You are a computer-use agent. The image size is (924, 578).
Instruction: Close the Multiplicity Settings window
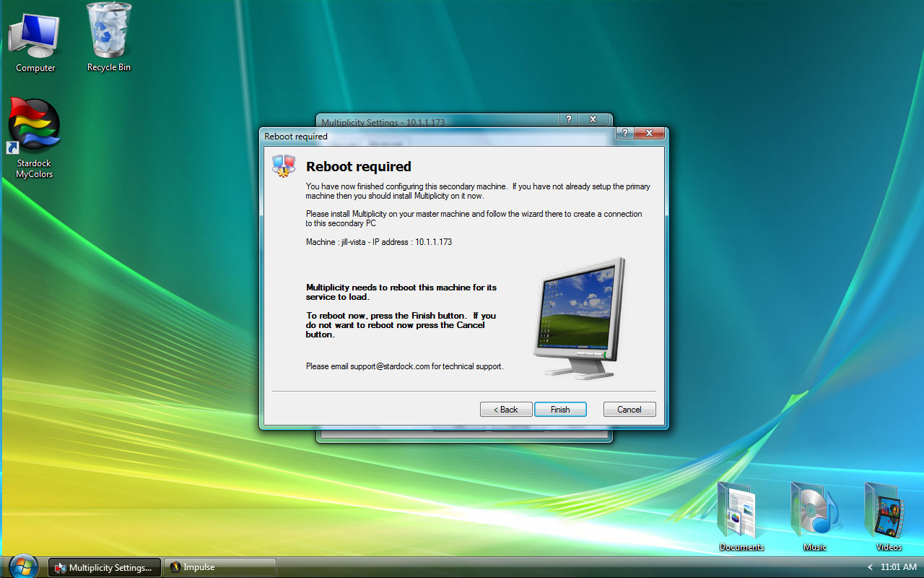coord(593,119)
